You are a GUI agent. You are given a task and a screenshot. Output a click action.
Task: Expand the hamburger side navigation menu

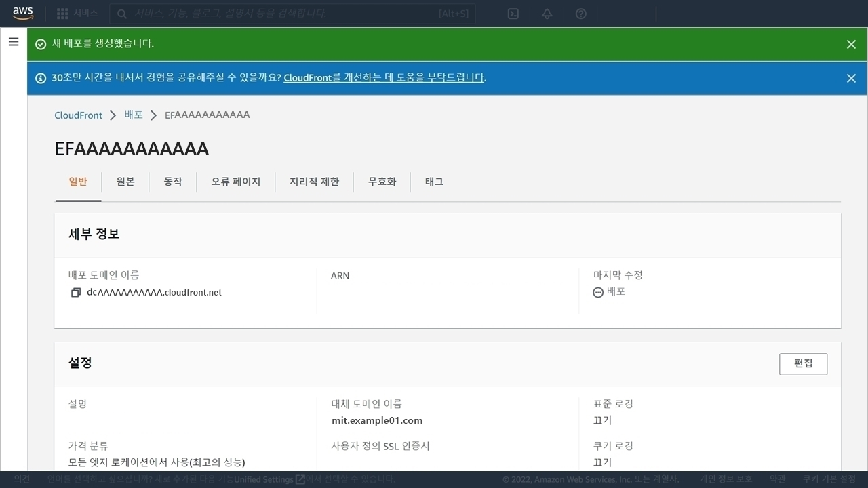pyautogui.click(x=14, y=42)
